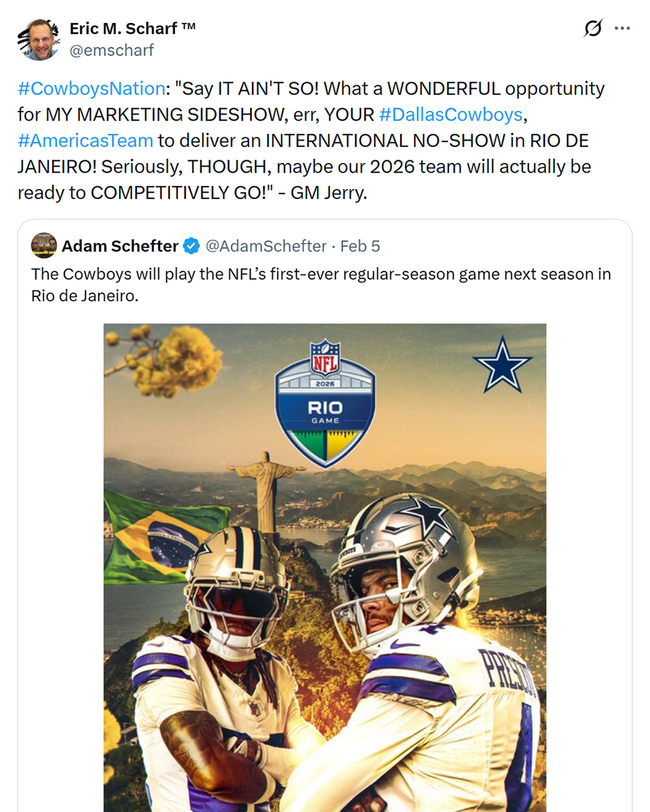Viewport: 650px width, 812px height.
Task: Click the Grok slashed-circle icon
Action: coord(592,29)
